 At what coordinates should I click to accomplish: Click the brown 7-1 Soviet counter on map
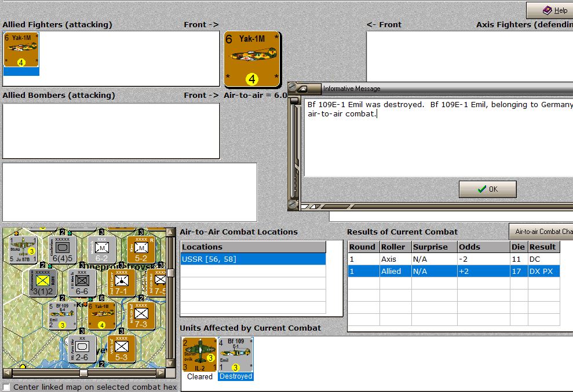click(122, 283)
